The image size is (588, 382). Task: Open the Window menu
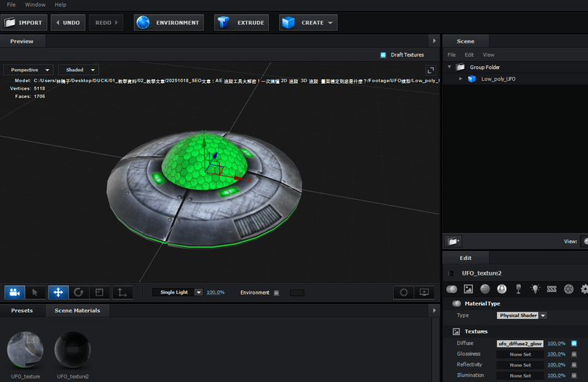35,4
